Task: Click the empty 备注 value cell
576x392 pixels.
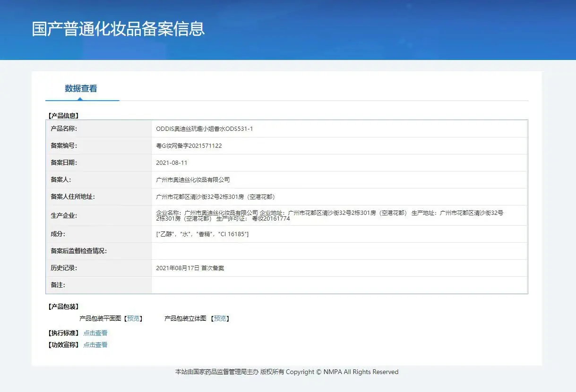Action: pyautogui.click(x=339, y=285)
